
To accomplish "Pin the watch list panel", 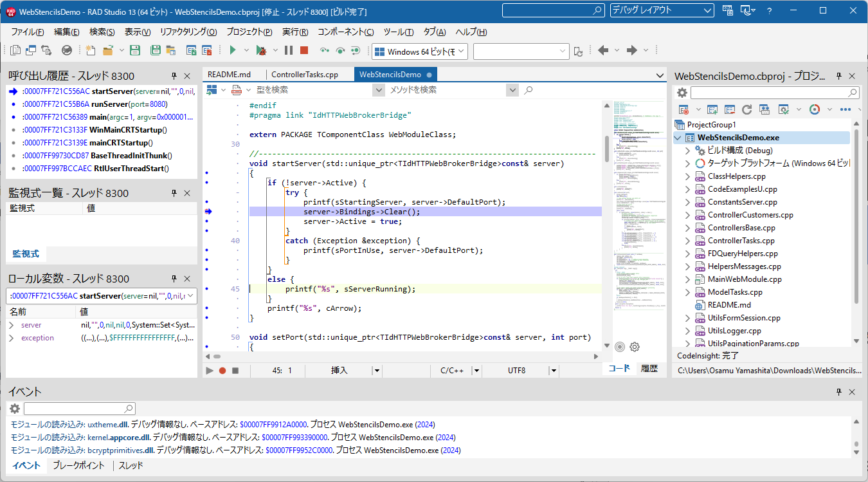I will 174,193.
